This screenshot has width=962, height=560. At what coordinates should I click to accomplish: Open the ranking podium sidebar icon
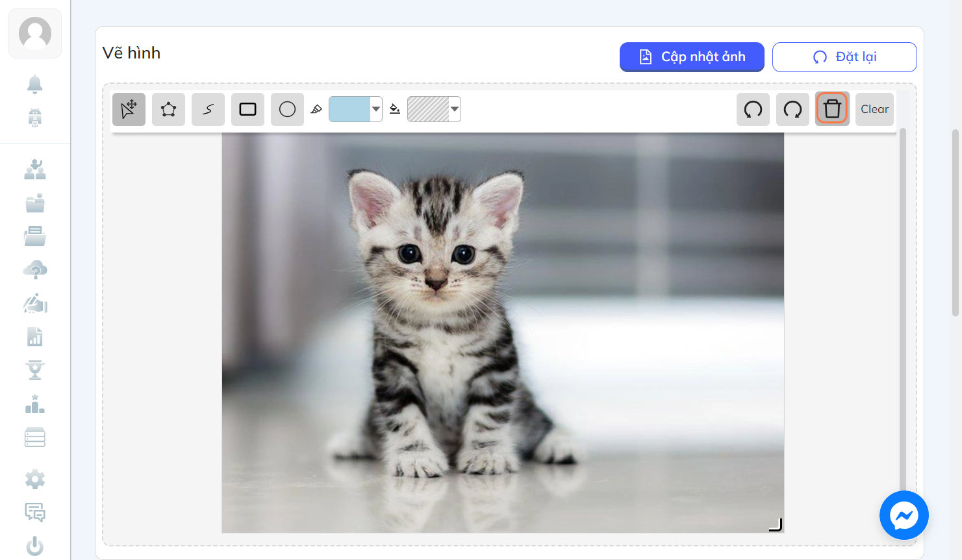point(35,404)
